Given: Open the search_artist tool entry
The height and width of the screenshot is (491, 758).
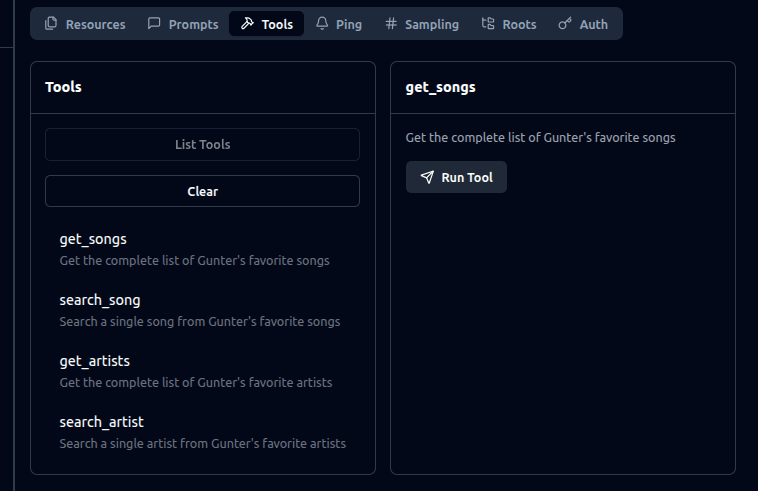Looking at the screenshot, I should (102, 422).
